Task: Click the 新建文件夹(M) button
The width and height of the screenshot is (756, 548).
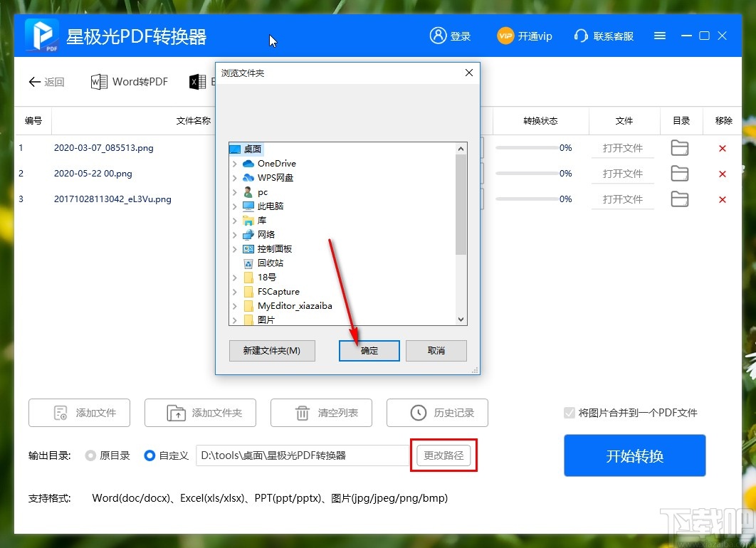Action: [x=272, y=350]
